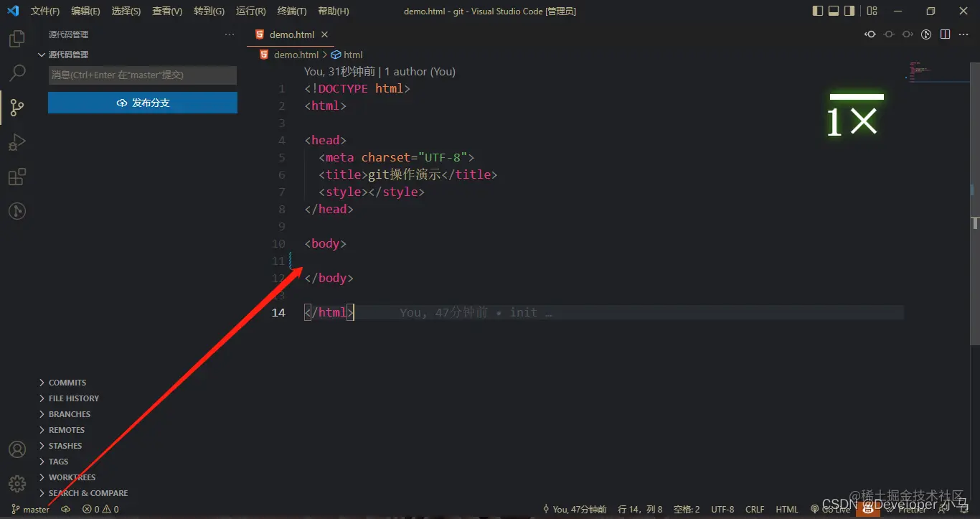
Task: Open the 终端(T) menu
Action: click(292, 11)
